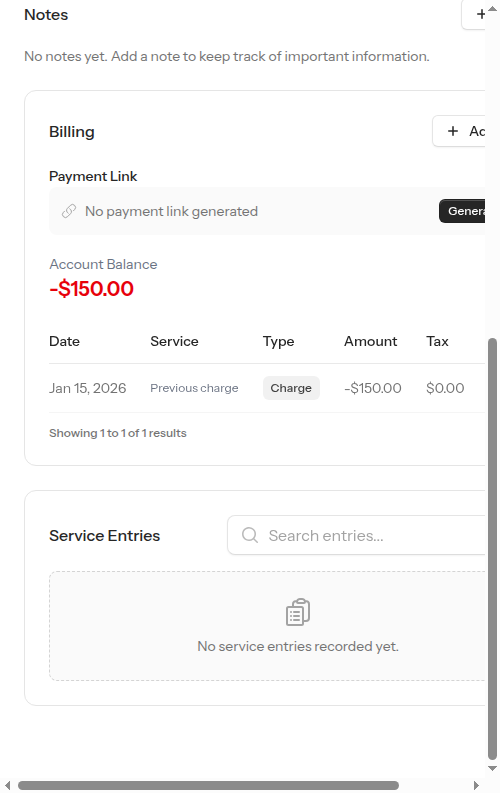Click the magnifier icon in search entries

(250, 535)
